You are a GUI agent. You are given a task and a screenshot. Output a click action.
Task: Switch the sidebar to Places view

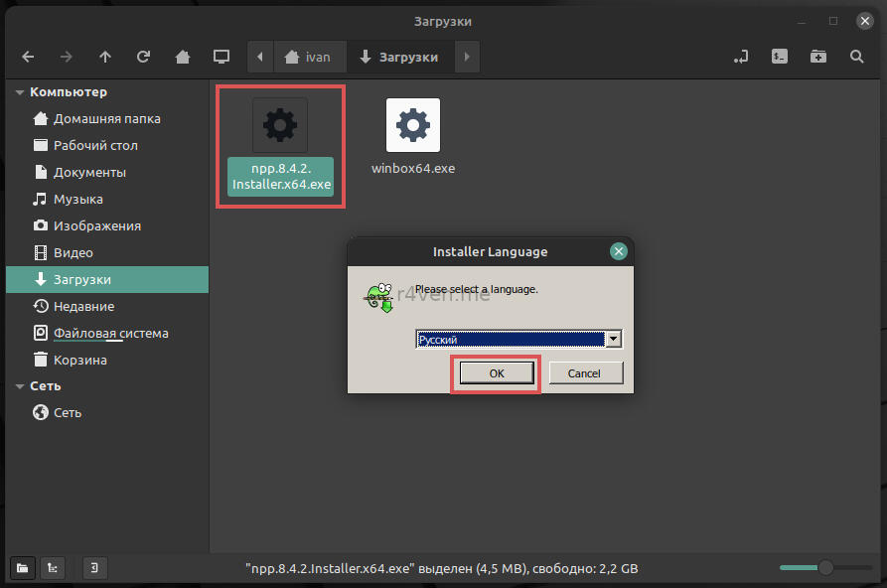(x=22, y=568)
